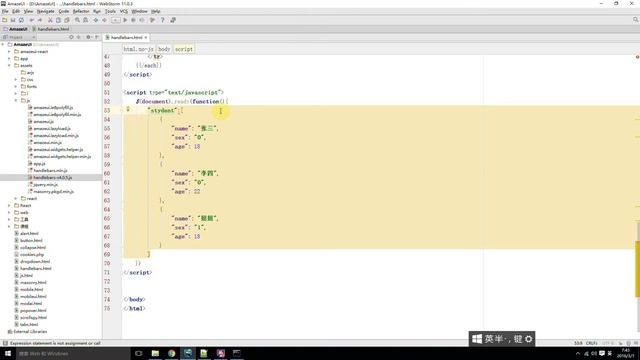Click the html.no-js breadcrumb

pyautogui.click(x=138, y=49)
